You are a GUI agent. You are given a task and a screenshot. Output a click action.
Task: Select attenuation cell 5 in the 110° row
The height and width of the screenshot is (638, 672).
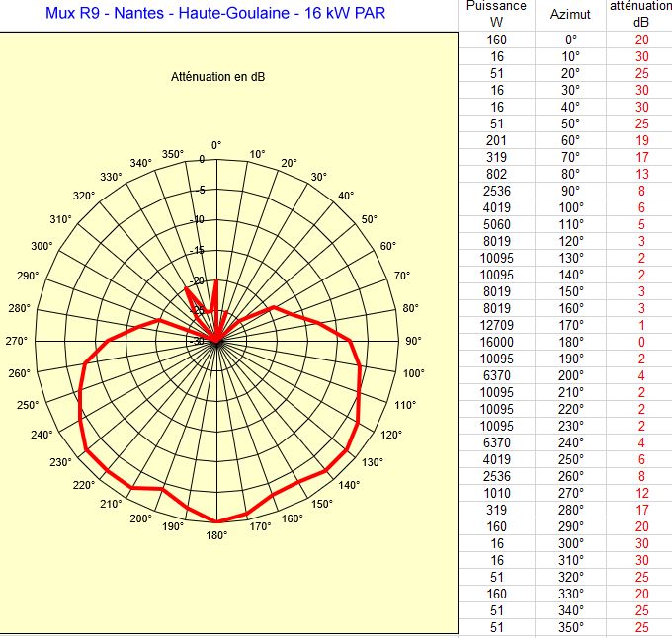pyautogui.click(x=641, y=224)
